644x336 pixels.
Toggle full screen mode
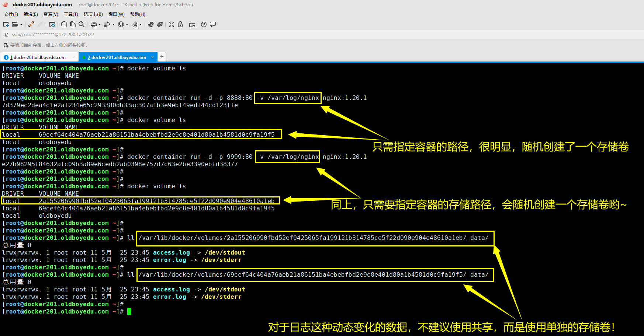pyautogui.click(x=172, y=24)
